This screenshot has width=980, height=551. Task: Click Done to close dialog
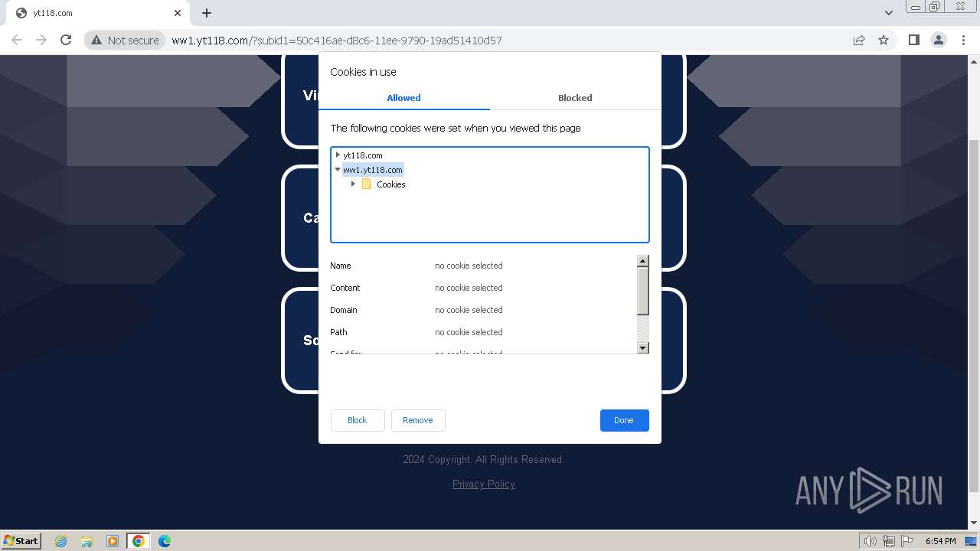point(624,420)
